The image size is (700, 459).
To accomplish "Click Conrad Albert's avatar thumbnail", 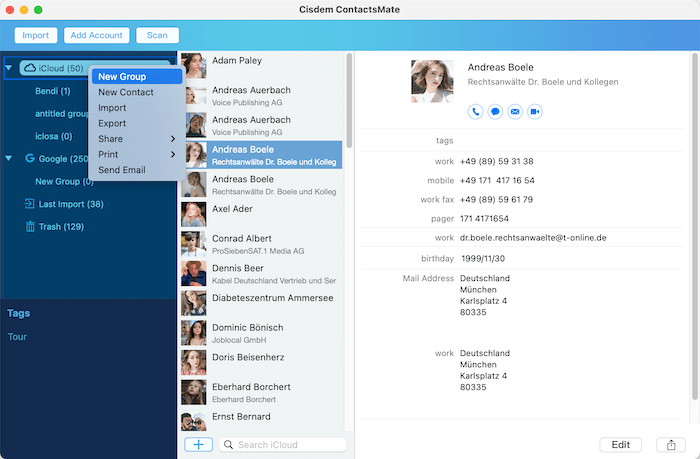I will [194, 244].
